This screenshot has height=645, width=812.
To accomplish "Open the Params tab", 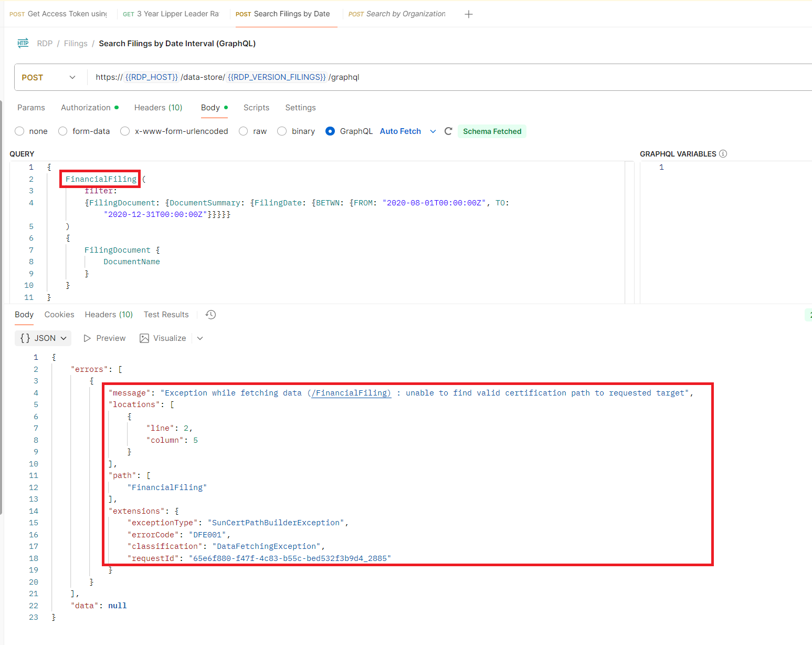I will pyautogui.click(x=31, y=108).
